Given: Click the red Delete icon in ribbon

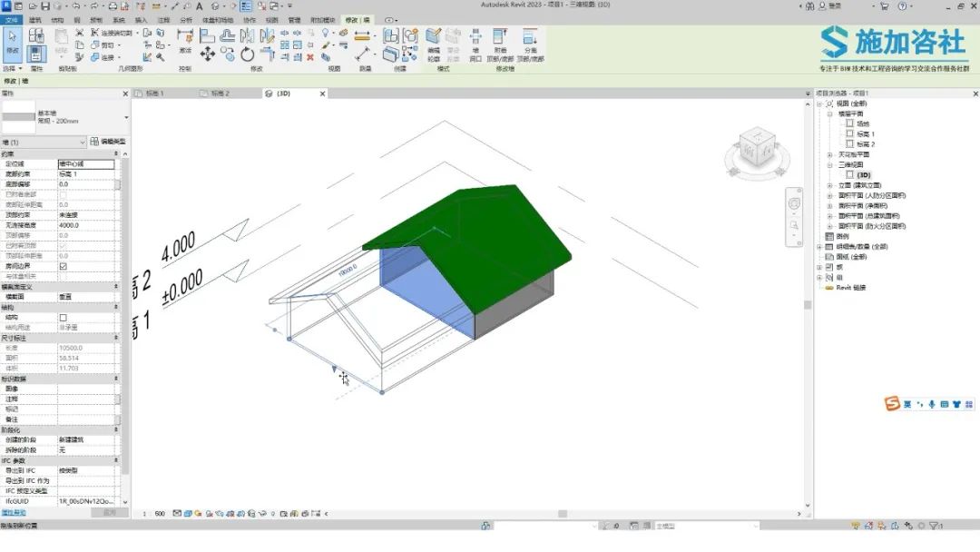Looking at the screenshot, I should 310,56.
